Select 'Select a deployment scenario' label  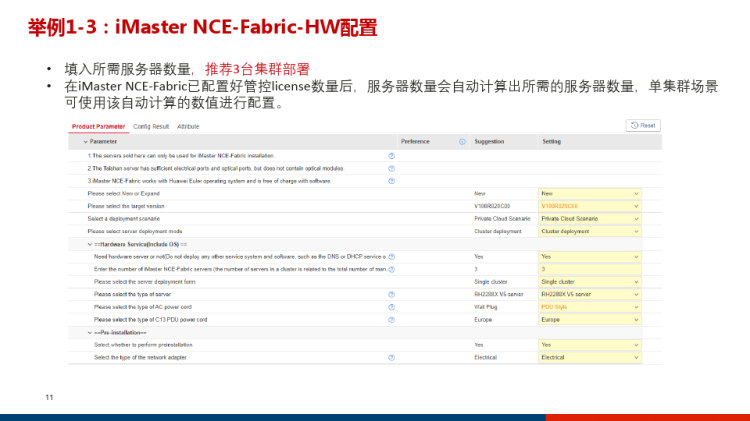(x=123, y=219)
